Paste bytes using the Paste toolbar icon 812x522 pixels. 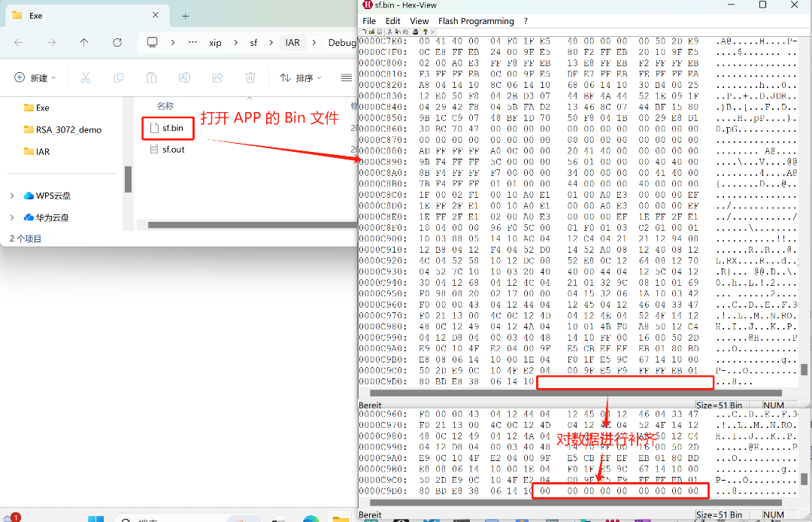406,32
